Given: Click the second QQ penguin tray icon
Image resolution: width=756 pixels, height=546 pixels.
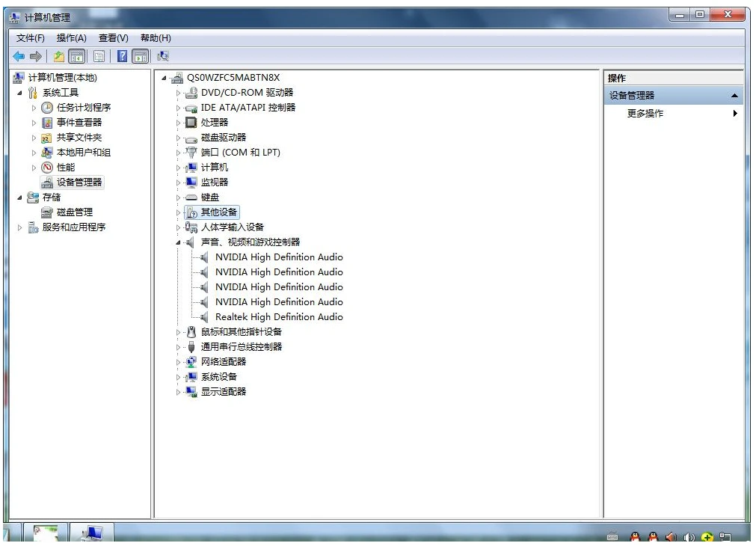Looking at the screenshot, I should click(653, 536).
